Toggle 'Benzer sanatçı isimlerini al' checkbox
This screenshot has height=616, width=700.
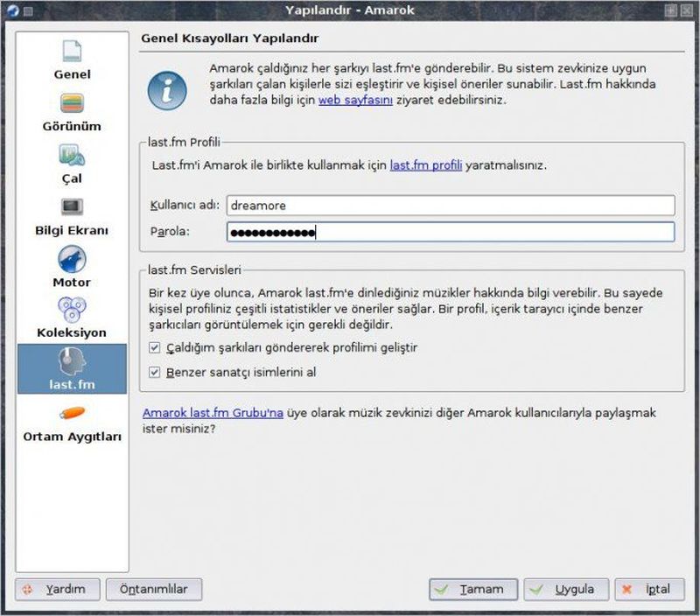coord(155,372)
